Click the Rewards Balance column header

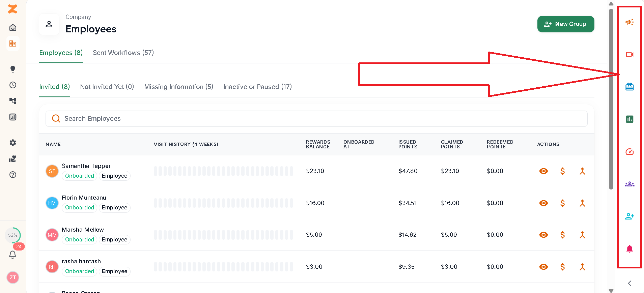tap(318, 144)
